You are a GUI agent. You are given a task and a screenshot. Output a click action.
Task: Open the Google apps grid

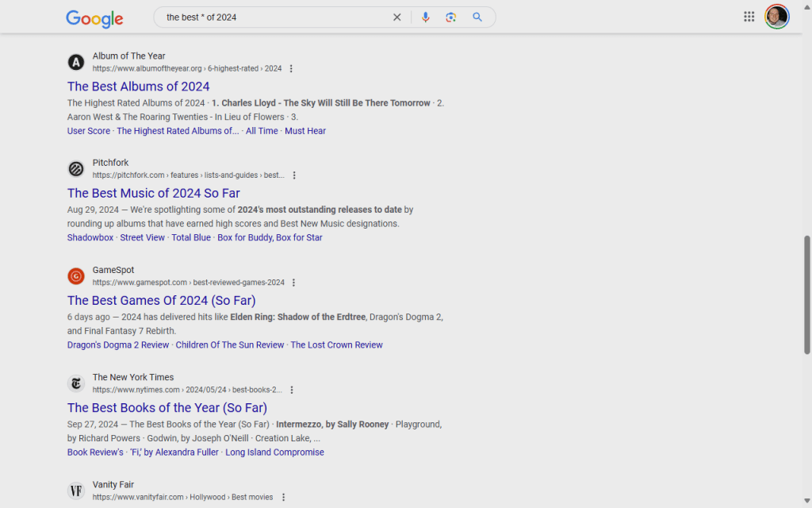tap(749, 17)
